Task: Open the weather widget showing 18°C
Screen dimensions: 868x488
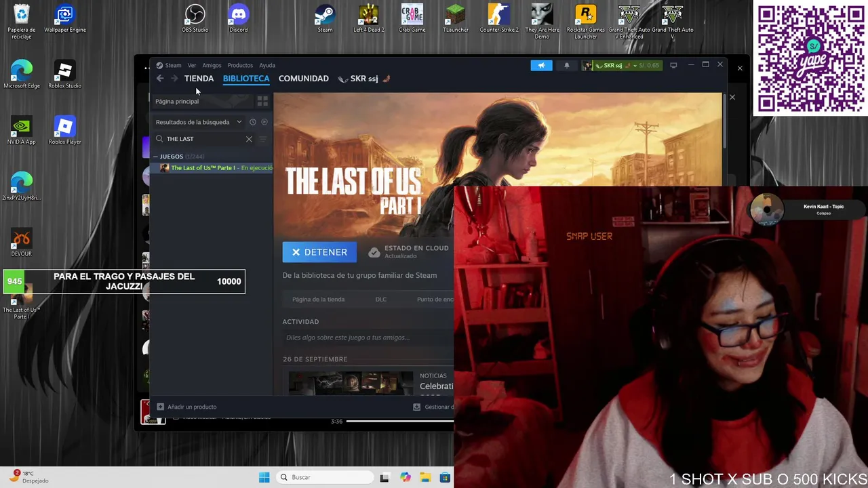Action: 28,477
